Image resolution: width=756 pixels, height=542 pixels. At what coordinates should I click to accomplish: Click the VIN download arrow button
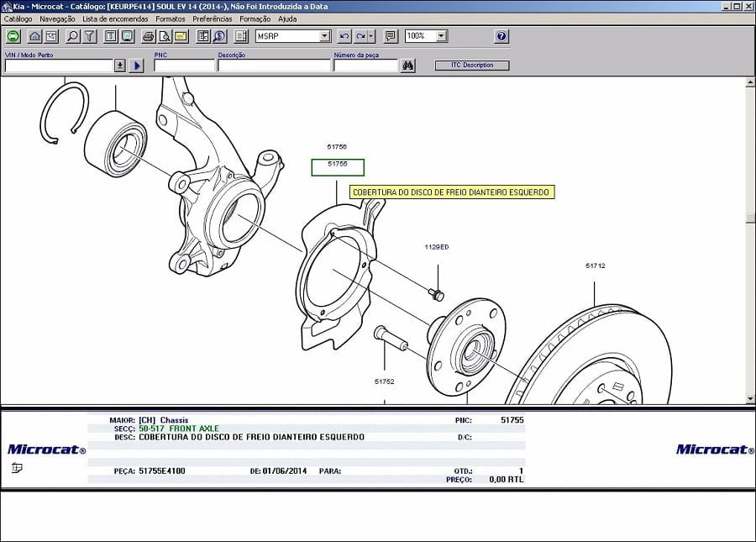(120, 65)
